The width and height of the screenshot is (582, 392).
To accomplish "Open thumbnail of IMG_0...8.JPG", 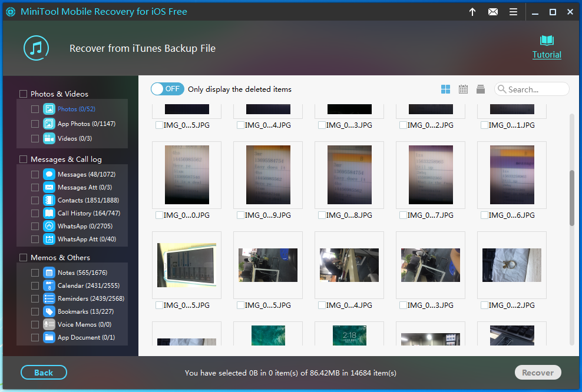I will pos(349,175).
